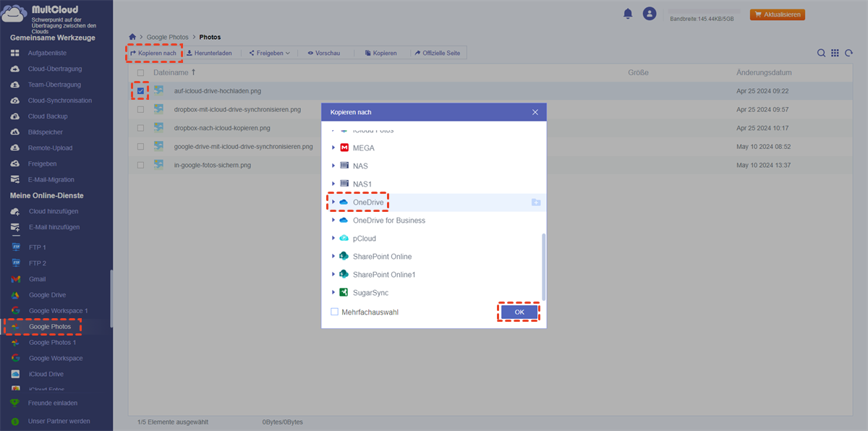
Task: Refresh the file list
Action: (848, 53)
